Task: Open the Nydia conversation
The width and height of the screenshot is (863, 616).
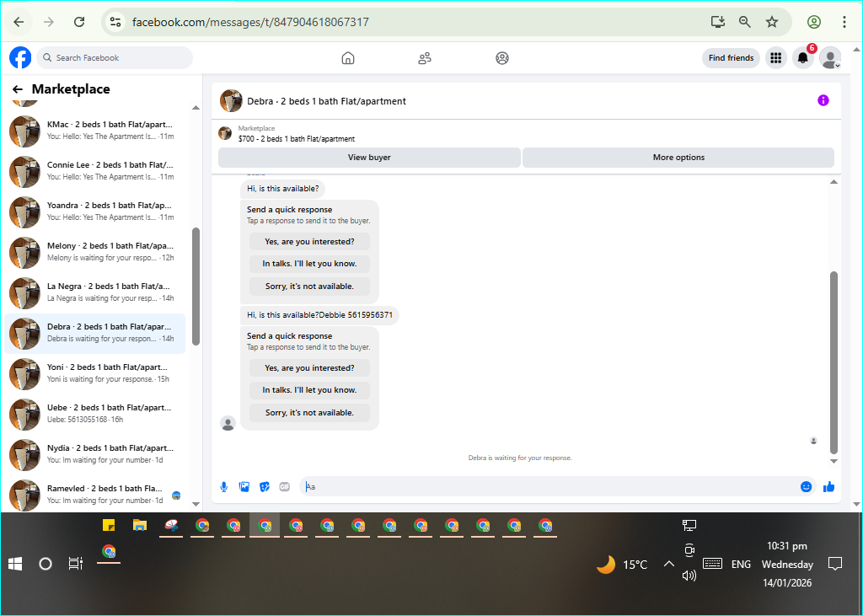Action: tap(94, 454)
